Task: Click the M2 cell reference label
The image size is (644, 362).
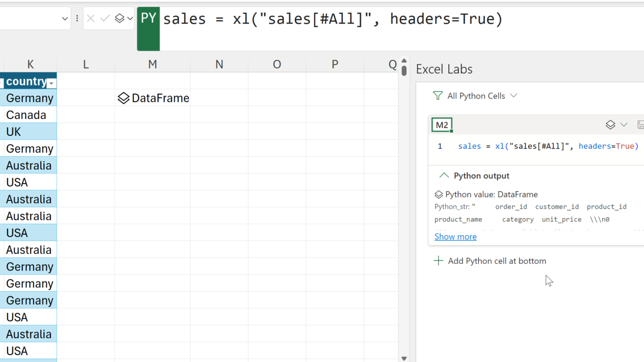Action: (x=442, y=125)
